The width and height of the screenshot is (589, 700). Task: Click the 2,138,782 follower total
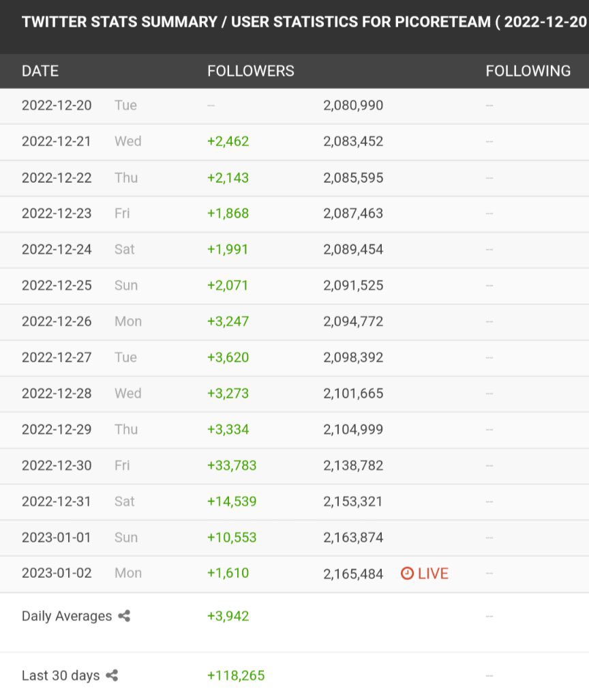[x=353, y=465]
